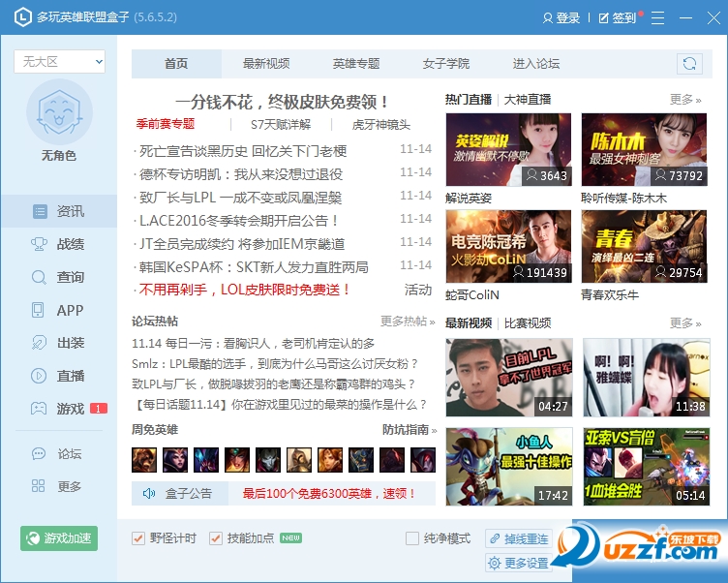Switch to the 最新视频 top tab
This screenshot has width=728, height=583.
(x=266, y=64)
